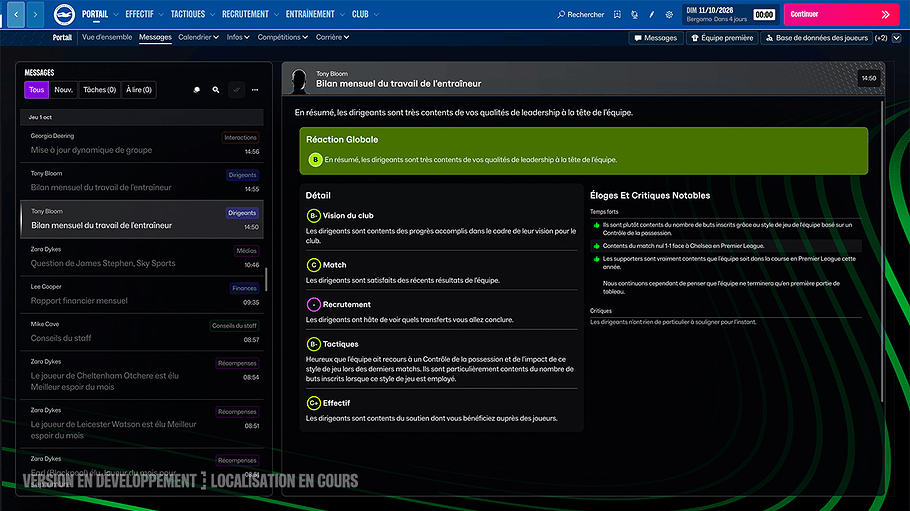Open the Équipe première bookmark
This screenshot has height=511, width=910.
click(x=722, y=38)
